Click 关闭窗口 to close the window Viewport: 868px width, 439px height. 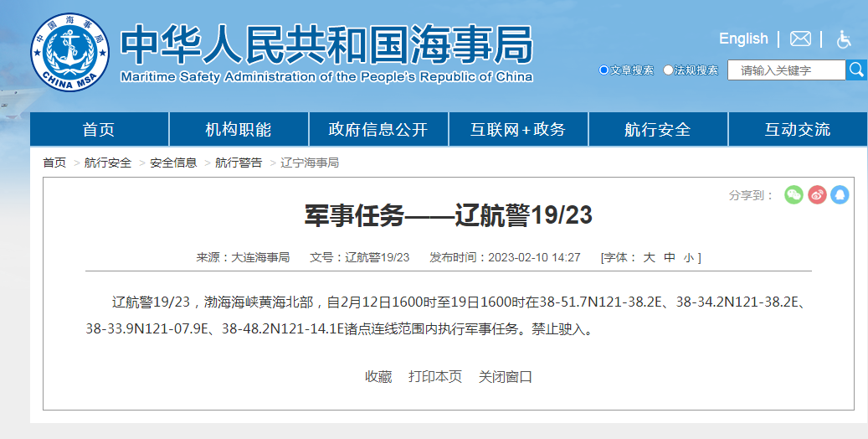pyautogui.click(x=506, y=377)
